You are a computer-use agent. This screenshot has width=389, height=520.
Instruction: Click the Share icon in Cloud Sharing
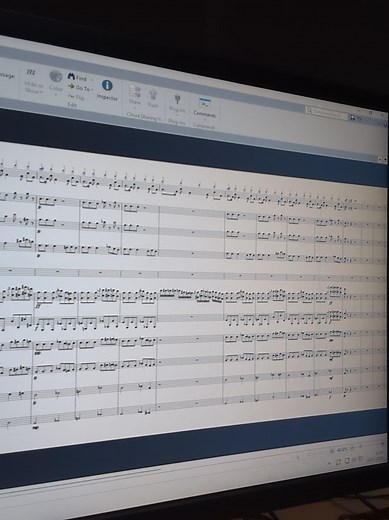pos(135,90)
